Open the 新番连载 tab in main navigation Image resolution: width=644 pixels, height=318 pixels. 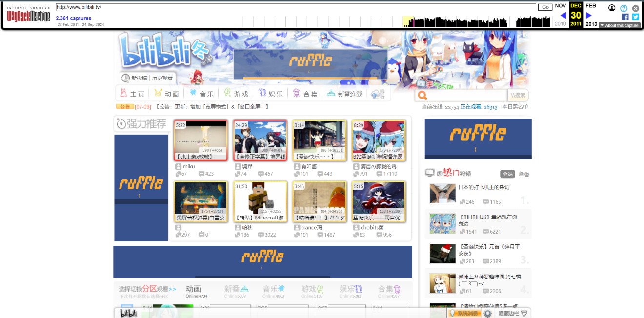(x=345, y=94)
